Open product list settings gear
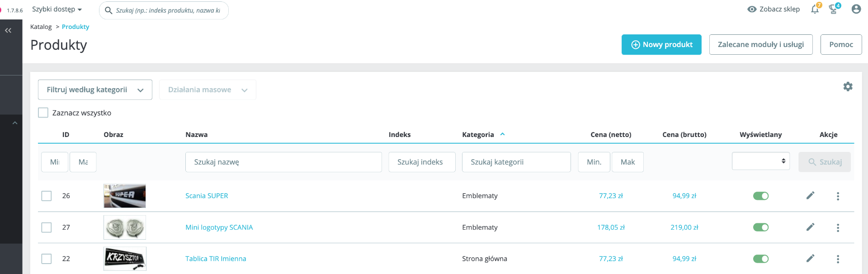 [x=848, y=86]
